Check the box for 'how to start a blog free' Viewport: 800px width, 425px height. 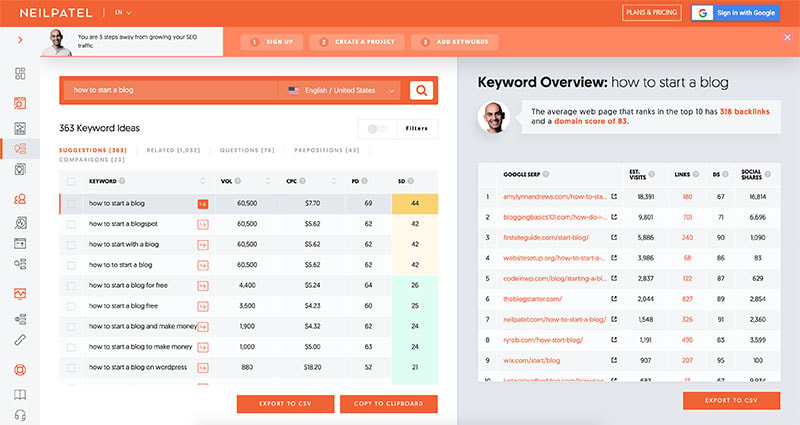[x=71, y=306]
